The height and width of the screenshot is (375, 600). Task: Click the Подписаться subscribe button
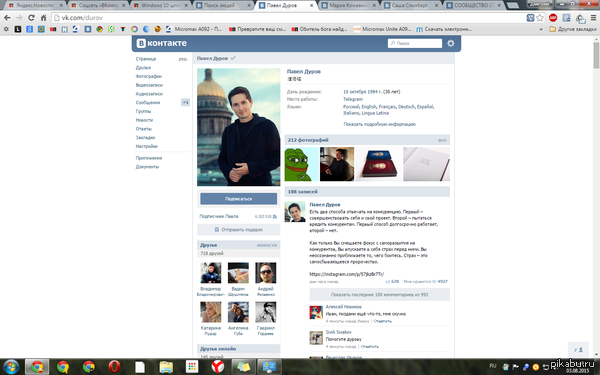[238, 199]
